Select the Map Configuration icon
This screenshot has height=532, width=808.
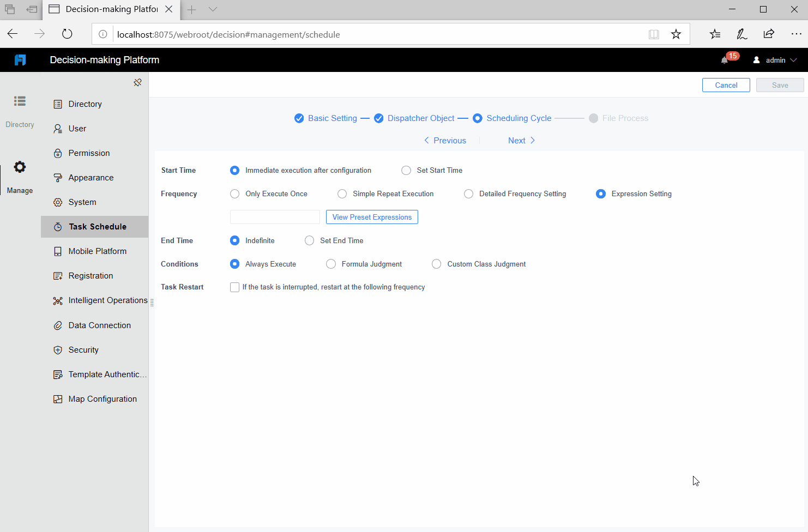(x=58, y=398)
